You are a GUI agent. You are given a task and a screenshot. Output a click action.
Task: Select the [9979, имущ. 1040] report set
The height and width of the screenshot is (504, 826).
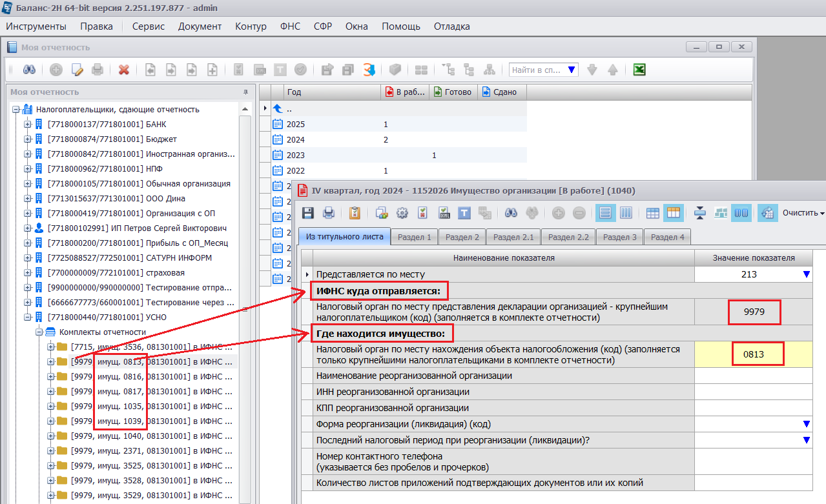point(151,436)
